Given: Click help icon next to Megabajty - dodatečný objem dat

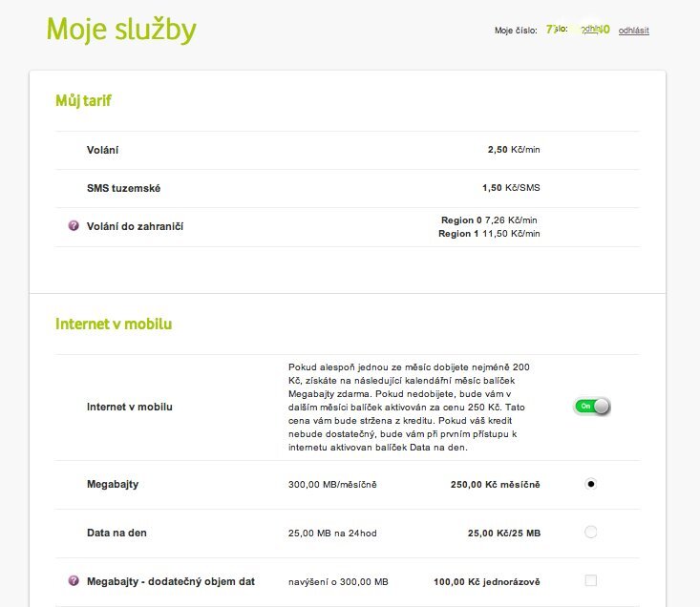Looking at the screenshot, I should pos(74,580).
